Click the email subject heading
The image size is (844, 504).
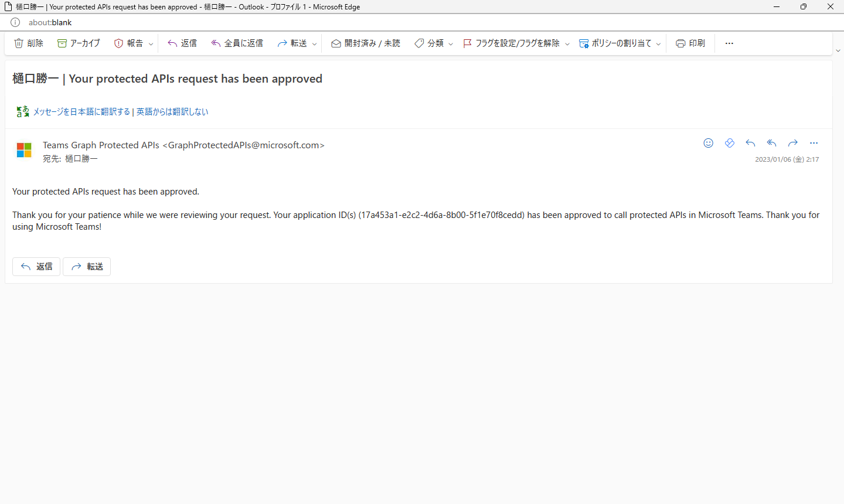pos(168,79)
